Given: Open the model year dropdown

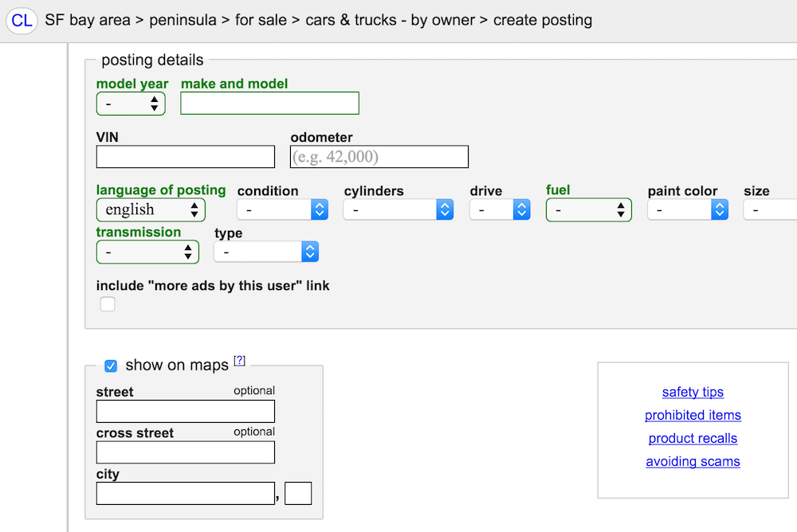Looking at the screenshot, I should tap(132, 104).
